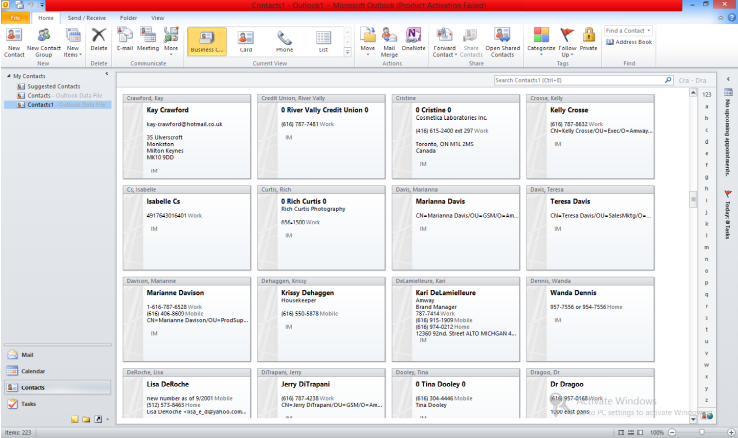The image size is (738, 438).
Task: Create a New Contact
Action: (14, 42)
